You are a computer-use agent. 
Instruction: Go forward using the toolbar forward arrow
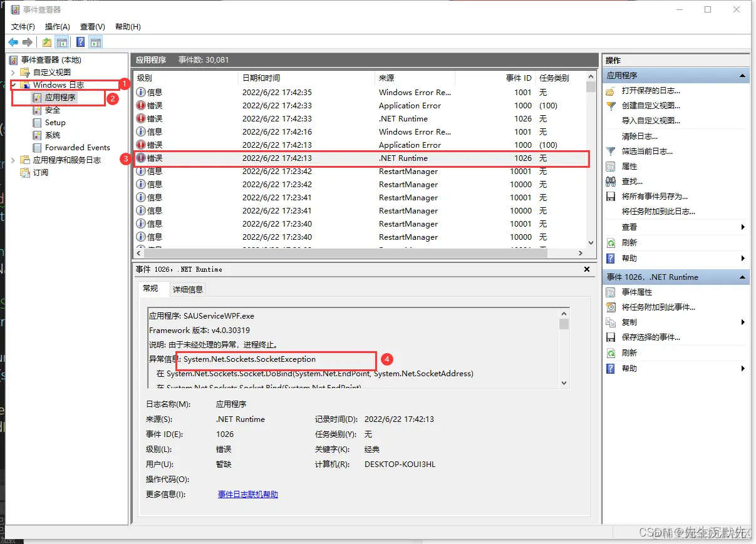click(27, 42)
